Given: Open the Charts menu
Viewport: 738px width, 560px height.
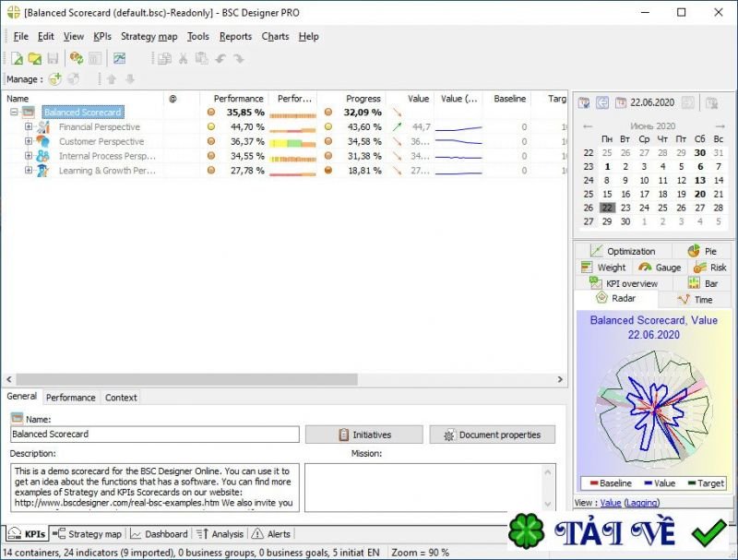Looking at the screenshot, I should coord(275,36).
